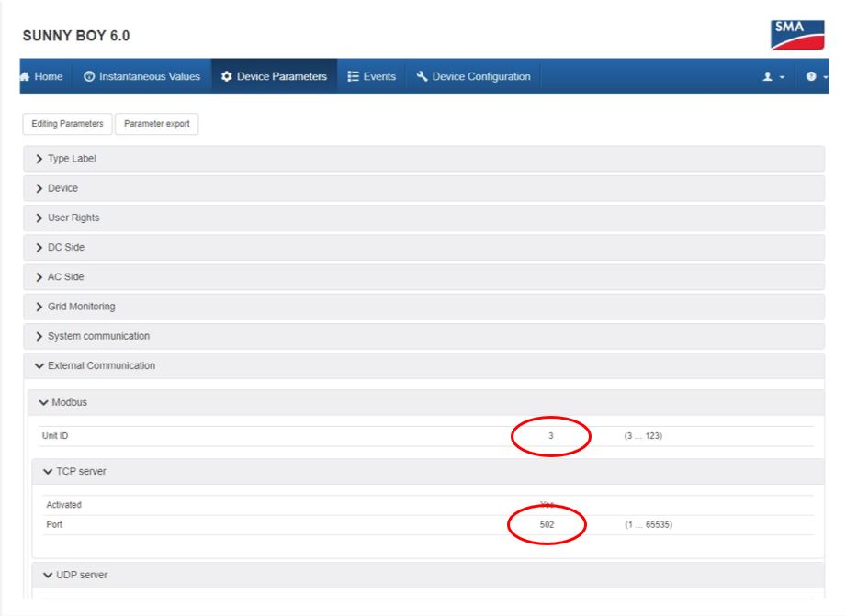Screen dimensions: 846x616
Task: Click the Unit ID value 3
Action: click(x=551, y=436)
